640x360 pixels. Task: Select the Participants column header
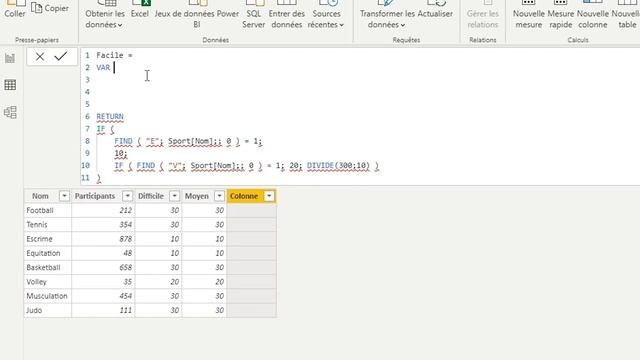coord(95,196)
